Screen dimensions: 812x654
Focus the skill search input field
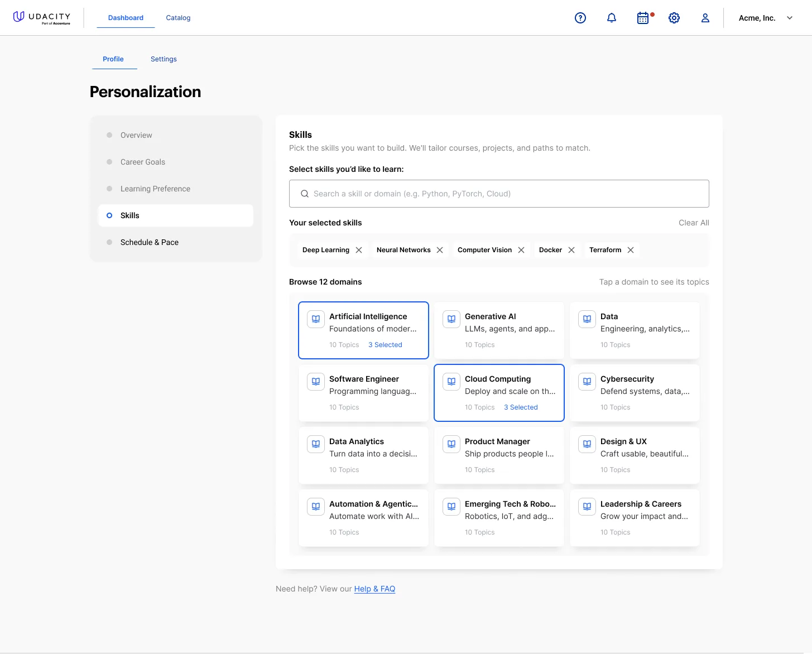point(499,194)
